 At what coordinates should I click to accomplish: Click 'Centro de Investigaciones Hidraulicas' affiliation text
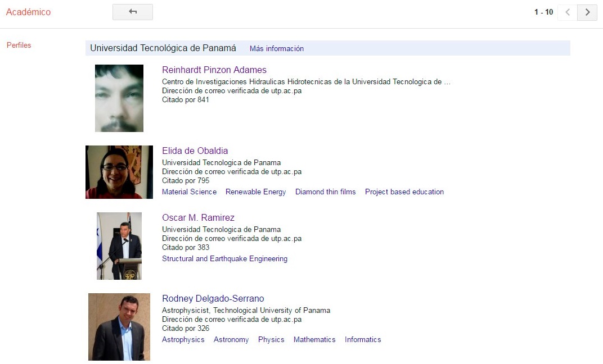pyautogui.click(x=306, y=82)
